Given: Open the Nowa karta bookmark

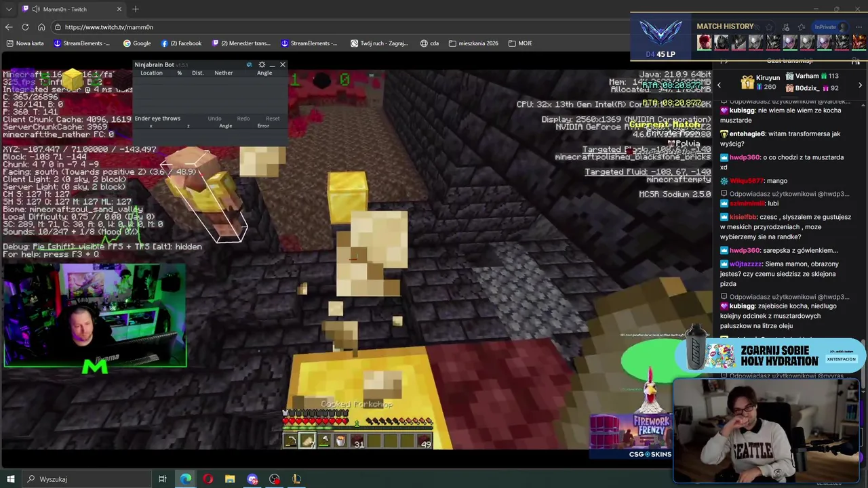Looking at the screenshot, I should 25,43.
